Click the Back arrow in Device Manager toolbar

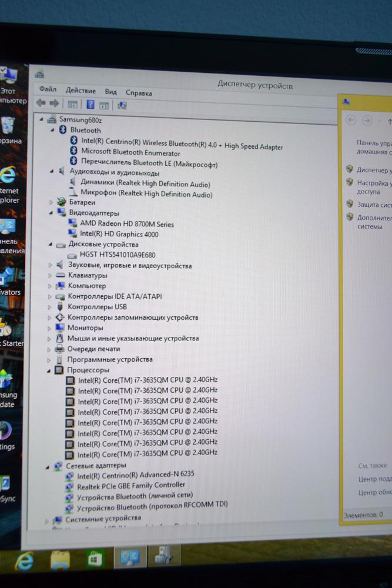point(41,103)
